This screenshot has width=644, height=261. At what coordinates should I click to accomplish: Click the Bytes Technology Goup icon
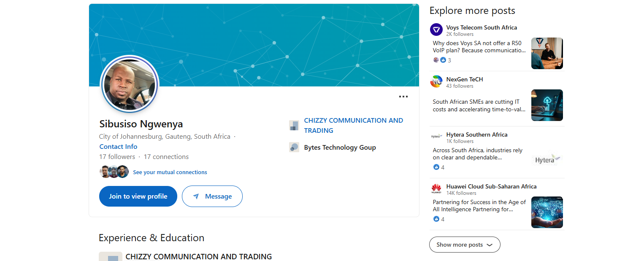[294, 147]
